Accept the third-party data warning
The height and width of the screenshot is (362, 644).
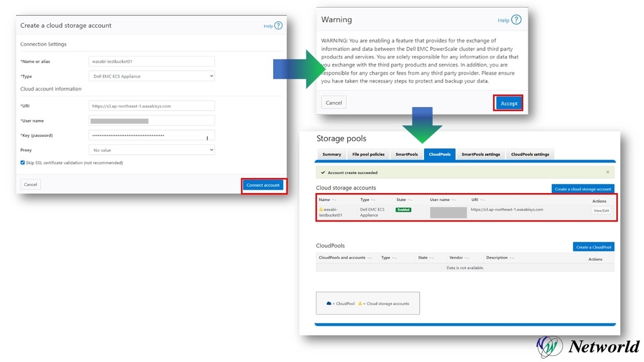click(509, 104)
